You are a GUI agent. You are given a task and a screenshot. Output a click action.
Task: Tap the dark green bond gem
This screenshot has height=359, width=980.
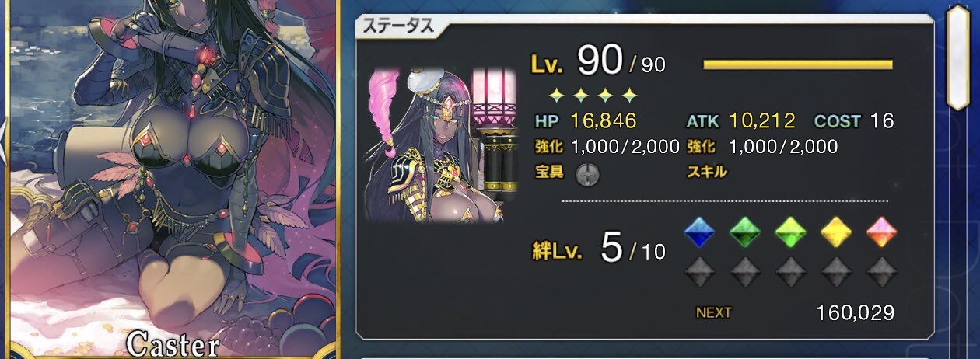(745, 231)
